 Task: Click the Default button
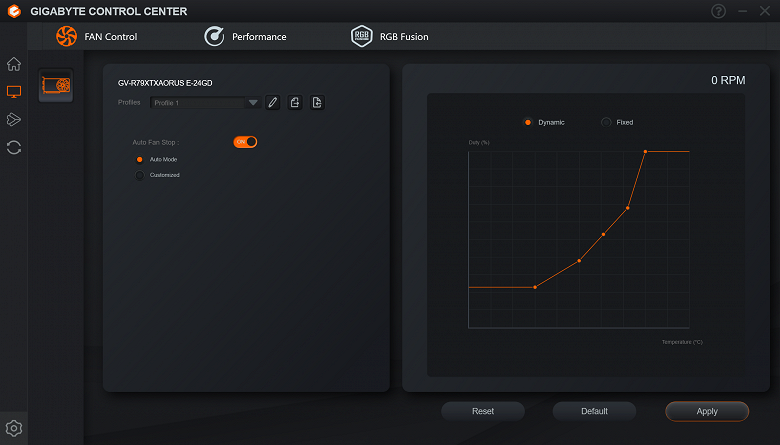click(x=594, y=411)
